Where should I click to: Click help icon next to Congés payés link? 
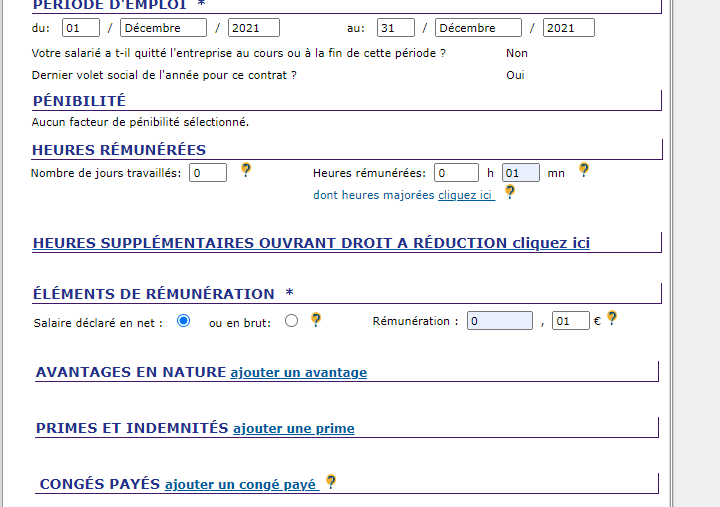331,482
